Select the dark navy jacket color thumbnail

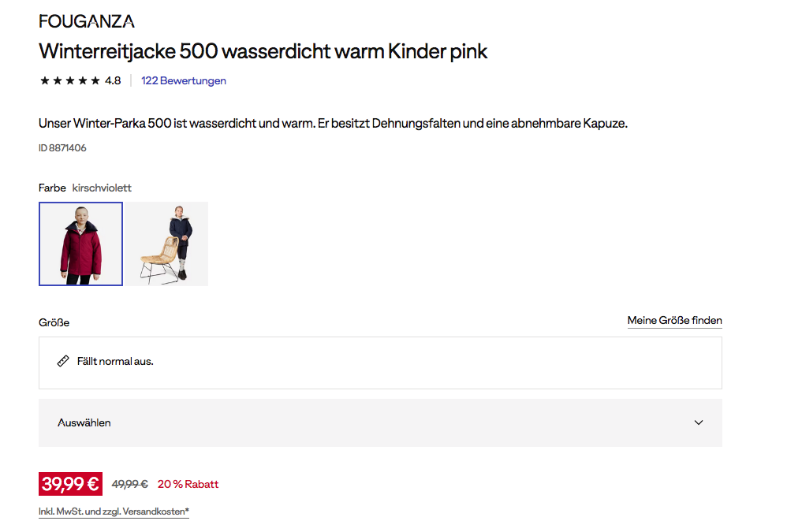[166, 244]
